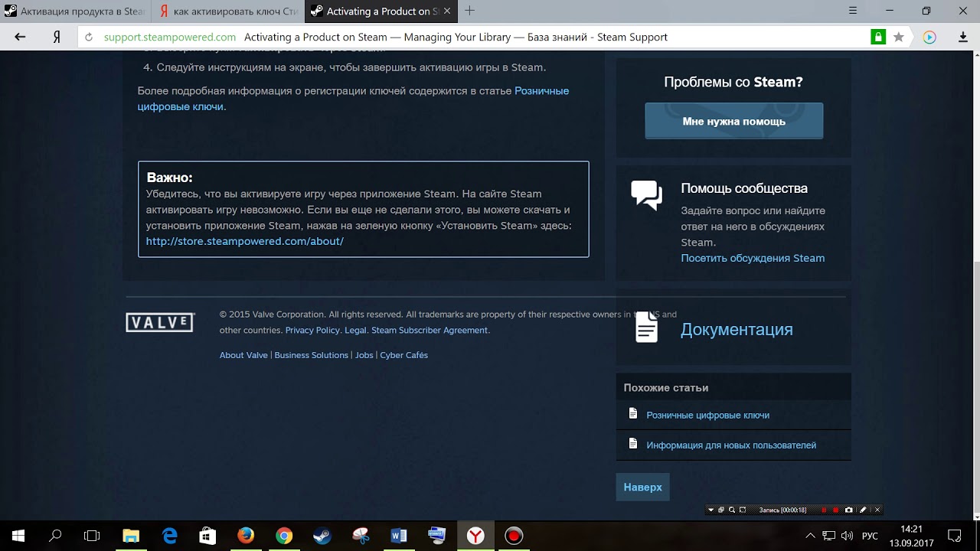Close the screen recorder toolbar
This screenshot has height=551, width=980.
pos(877,510)
